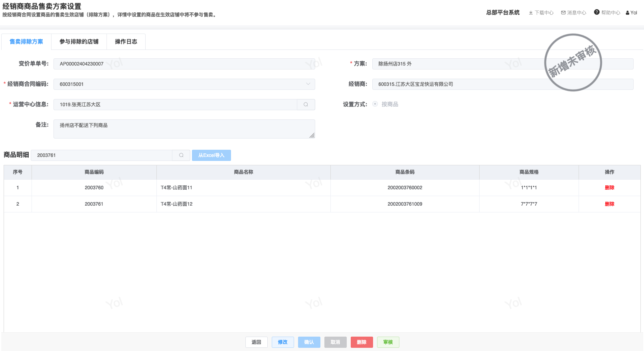Switch to the 参与排除的店铺 tab
The height and width of the screenshot is (351, 644).
pos(79,42)
